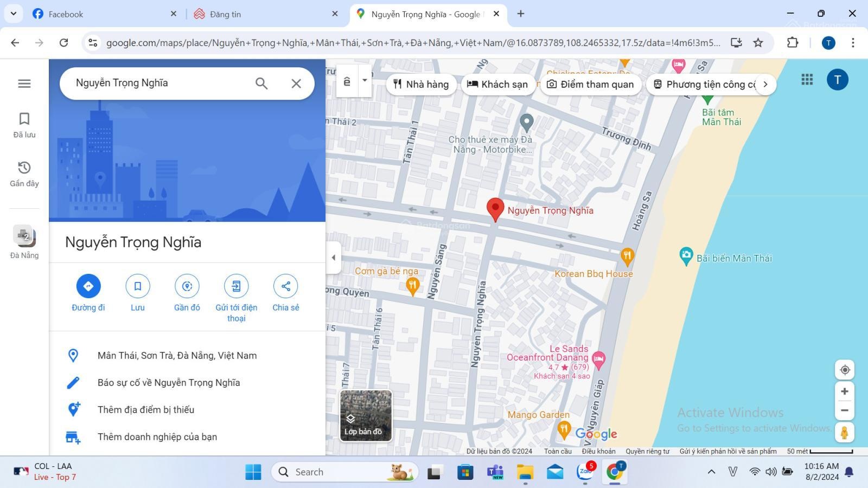
Task: Click Thêm địa điểm bị thiếu
Action: pyautogui.click(x=145, y=410)
